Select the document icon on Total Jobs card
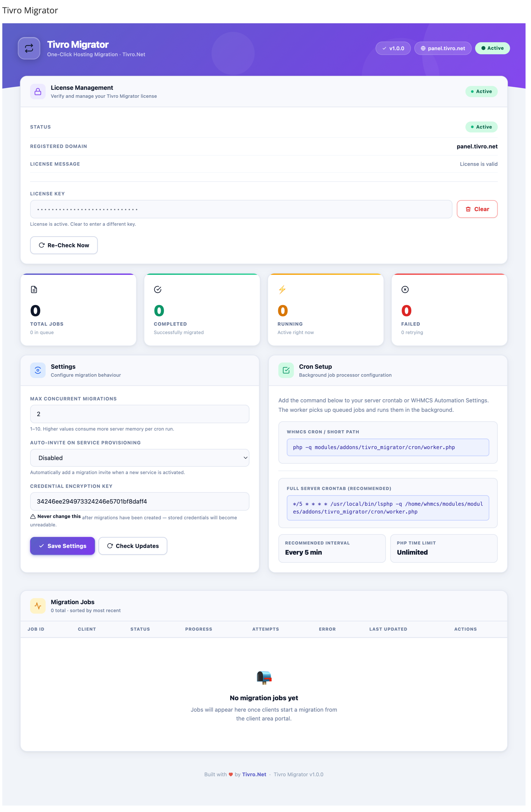Image resolution: width=531 pixels, height=812 pixels. click(x=34, y=289)
